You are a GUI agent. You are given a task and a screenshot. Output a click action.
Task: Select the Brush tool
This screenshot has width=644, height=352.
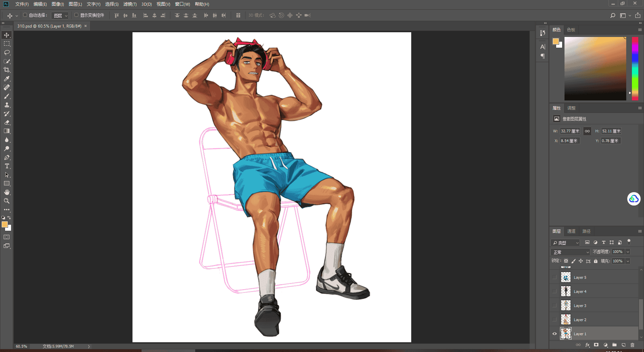click(x=7, y=96)
